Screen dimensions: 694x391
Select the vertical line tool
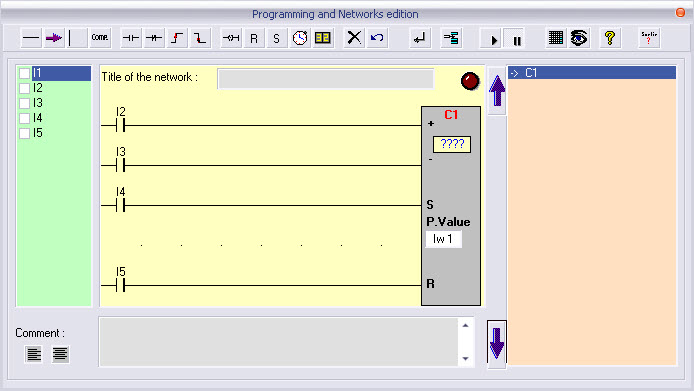tap(77, 38)
